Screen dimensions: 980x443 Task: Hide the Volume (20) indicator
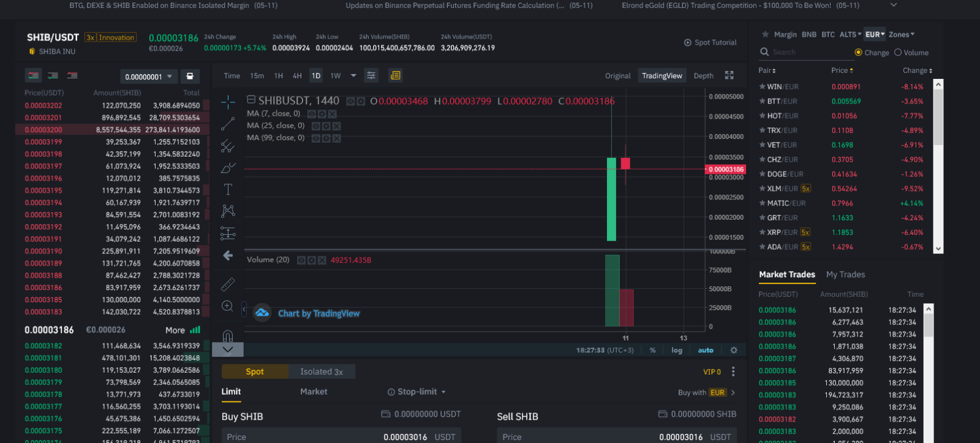pos(301,260)
